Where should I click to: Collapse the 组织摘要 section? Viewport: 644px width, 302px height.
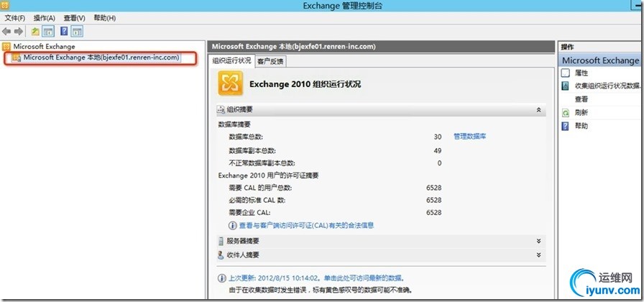point(538,110)
